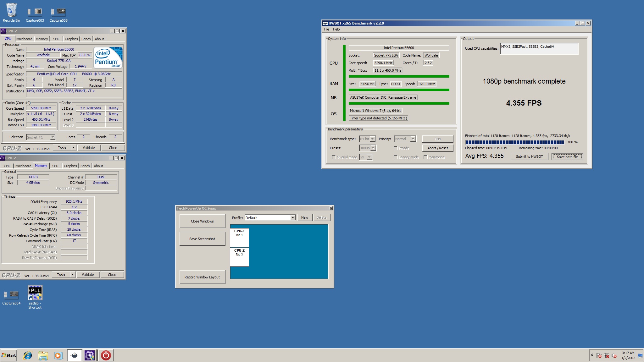Click the Show Desktop icon beside clock
The height and width of the screenshot is (362, 644).
[640, 355]
